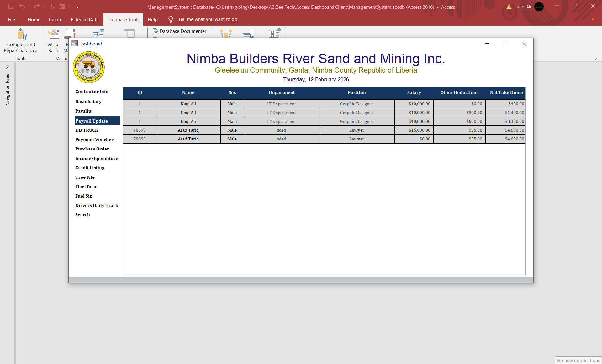Screen dimensions: 602x364
Task: Open Contractor Info from dashboard menu
Action: tap(92, 92)
